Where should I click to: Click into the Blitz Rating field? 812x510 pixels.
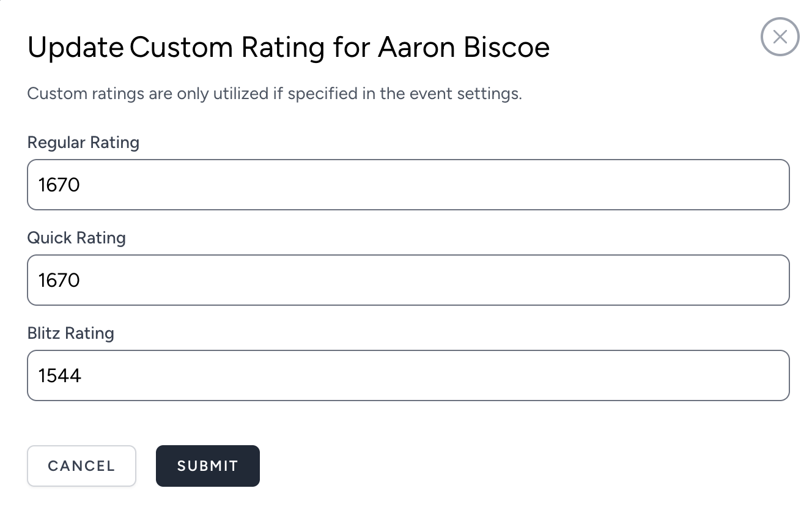point(408,375)
